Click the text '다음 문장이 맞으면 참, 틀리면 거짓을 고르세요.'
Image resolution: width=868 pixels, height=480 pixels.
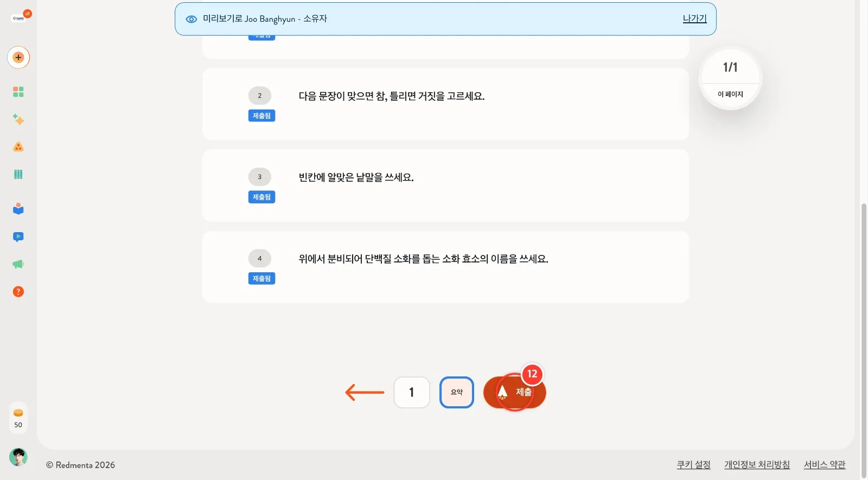[x=392, y=96]
